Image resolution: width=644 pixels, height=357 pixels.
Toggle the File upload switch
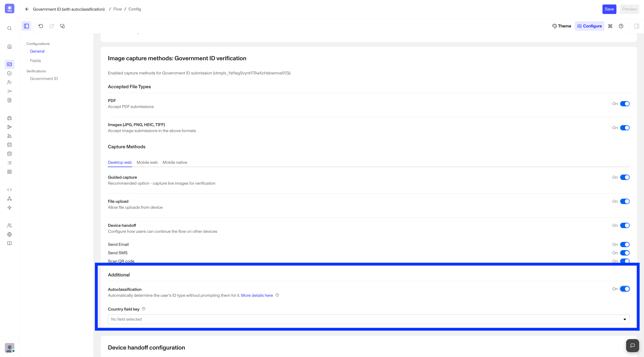click(x=625, y=201)
